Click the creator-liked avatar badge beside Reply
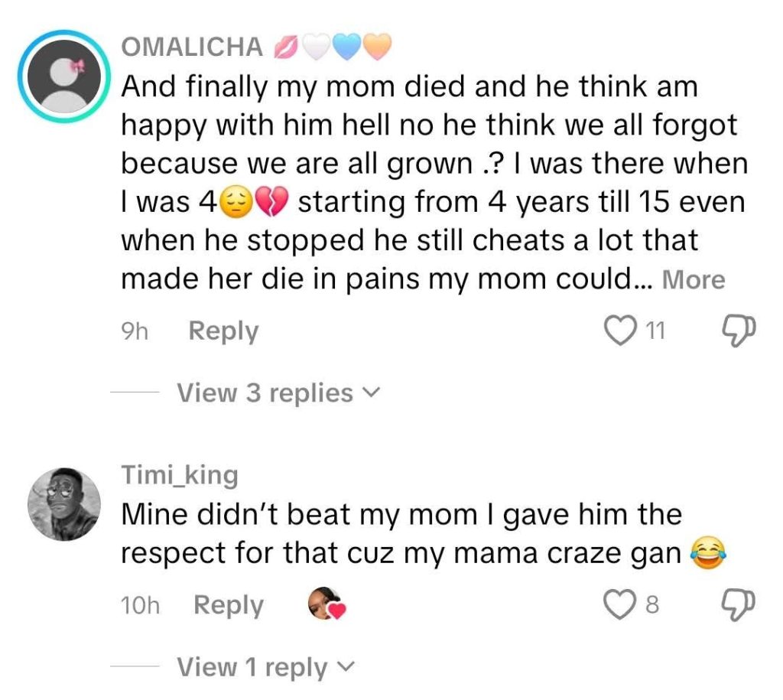 [327, 604]
